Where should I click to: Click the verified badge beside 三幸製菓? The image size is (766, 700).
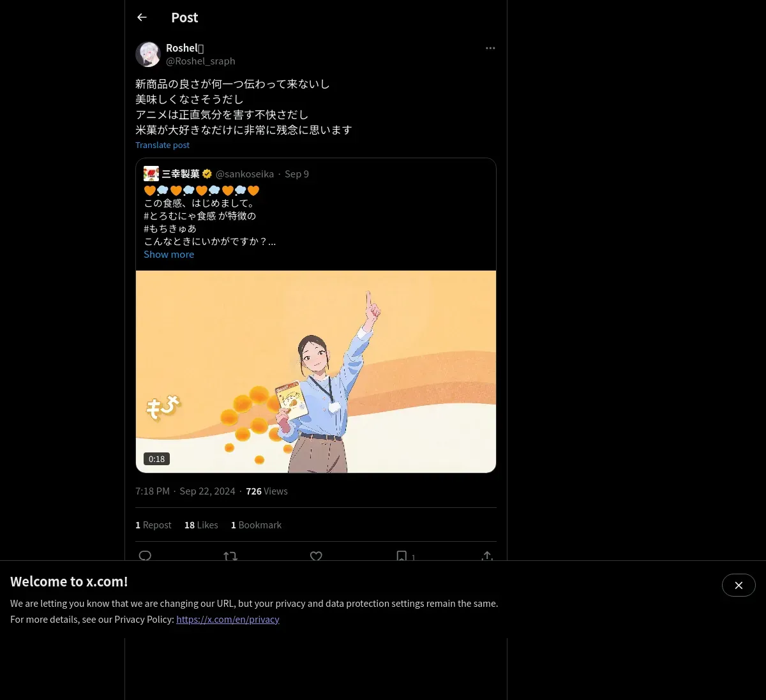(207, 174)
